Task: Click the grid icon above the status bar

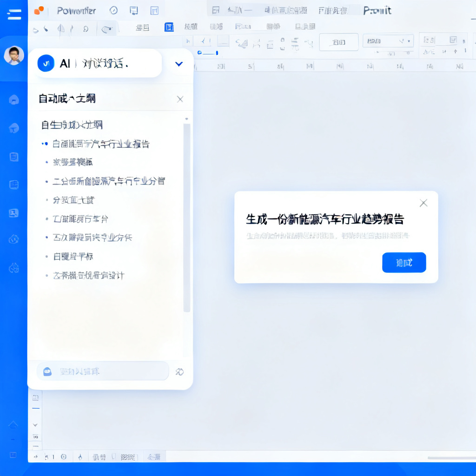Action: (x=35, y=398)
